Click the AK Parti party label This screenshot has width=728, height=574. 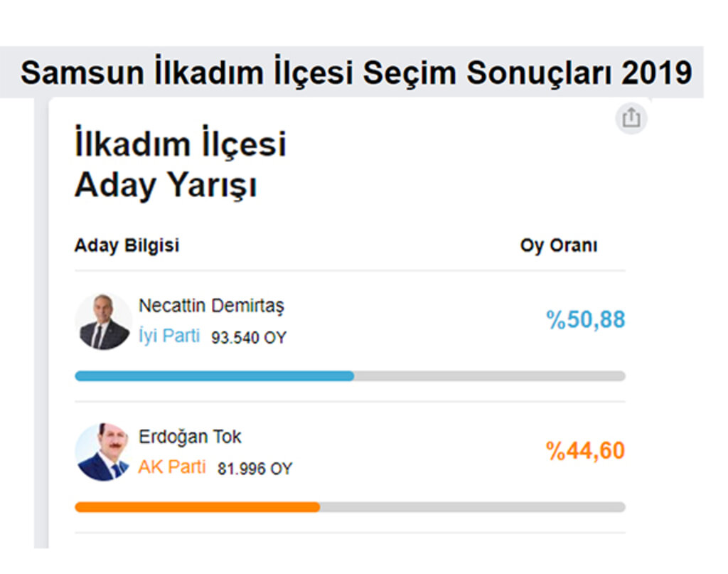pos(172,467)
